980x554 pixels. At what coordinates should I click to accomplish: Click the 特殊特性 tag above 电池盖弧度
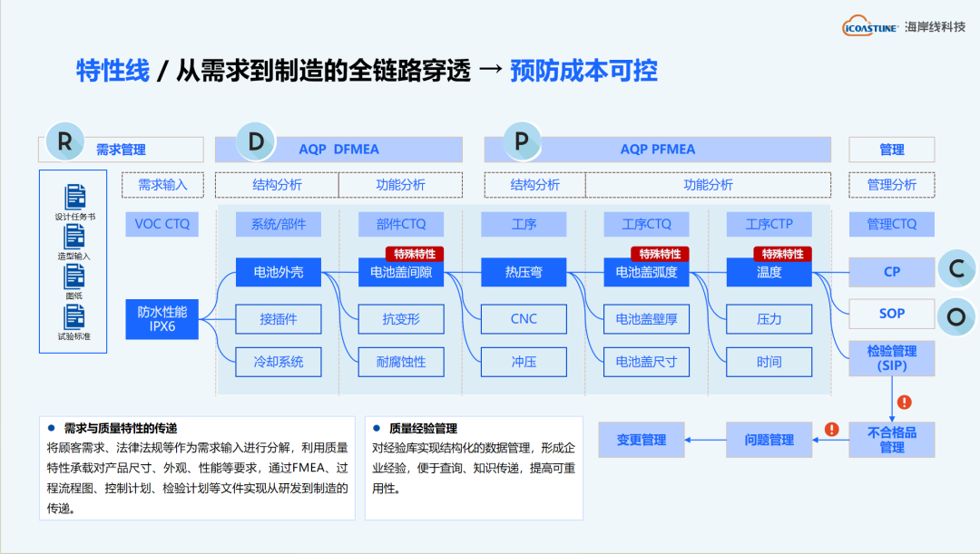(660, 254)
